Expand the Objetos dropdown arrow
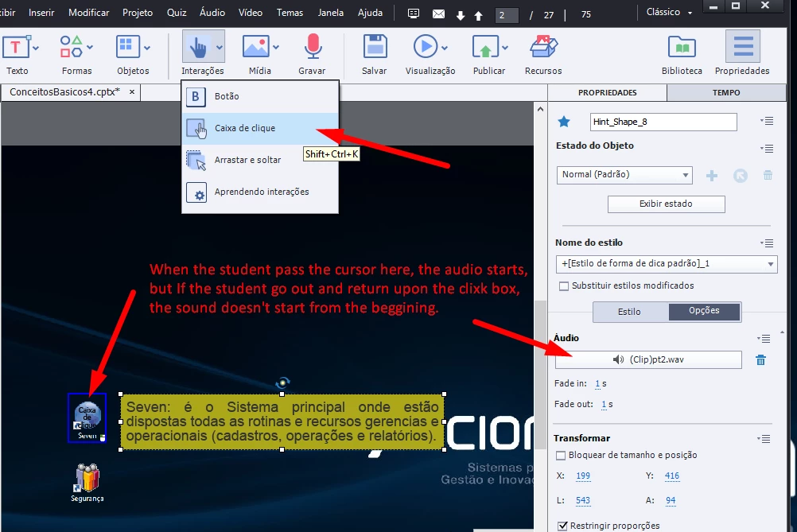Image resolution: width=797 pixels, height=532 pixels. coord(147,48)
